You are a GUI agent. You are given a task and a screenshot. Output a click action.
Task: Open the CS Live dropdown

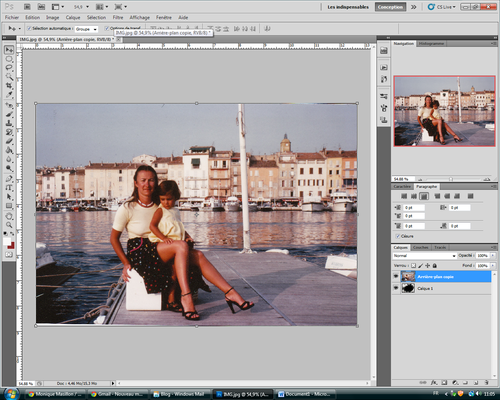pyautogui.click(x=442, y=7)
